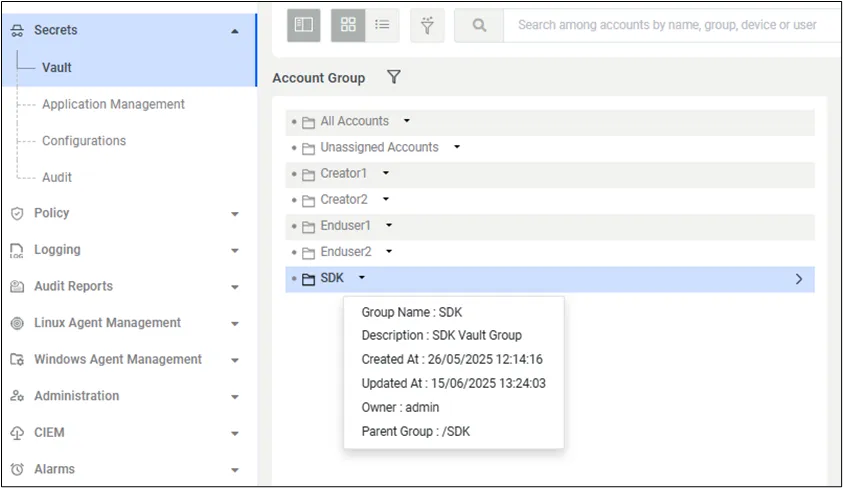Select the Enduser1 group
This screenshot has height=488, width=843.
346,226
